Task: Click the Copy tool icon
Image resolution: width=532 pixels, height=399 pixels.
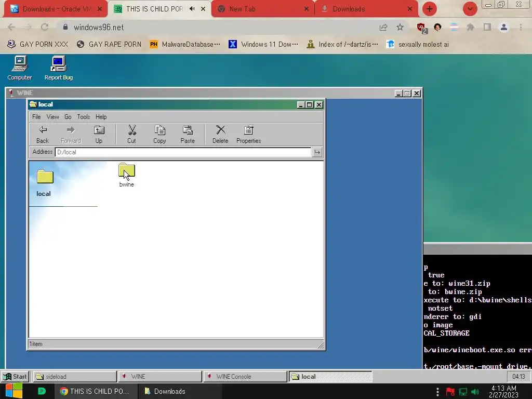Action: tap(159, 135)
